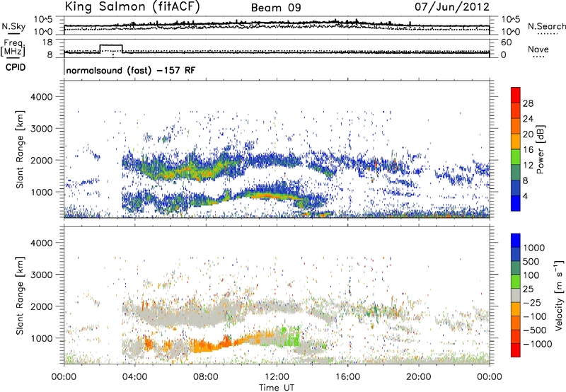566x392 pixels.
Task: Click the 'King Salmon (fitACF)' title
Action: pos(132,7)
